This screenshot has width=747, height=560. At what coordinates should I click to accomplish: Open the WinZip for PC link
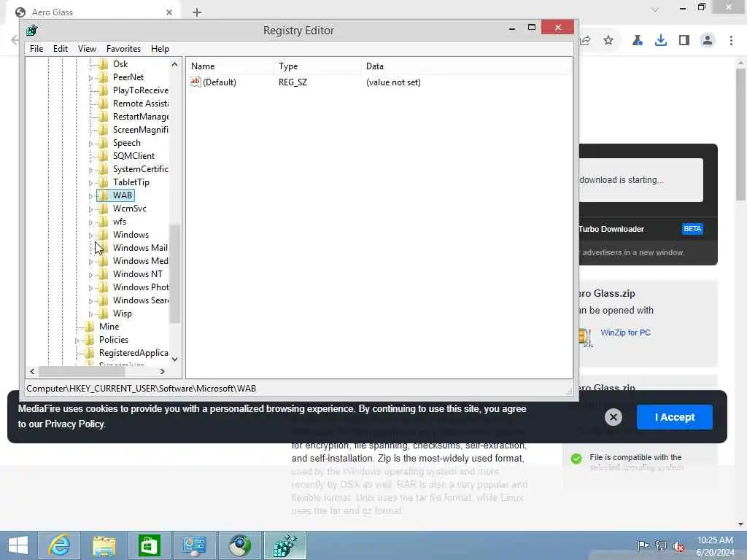coord(625,332)
